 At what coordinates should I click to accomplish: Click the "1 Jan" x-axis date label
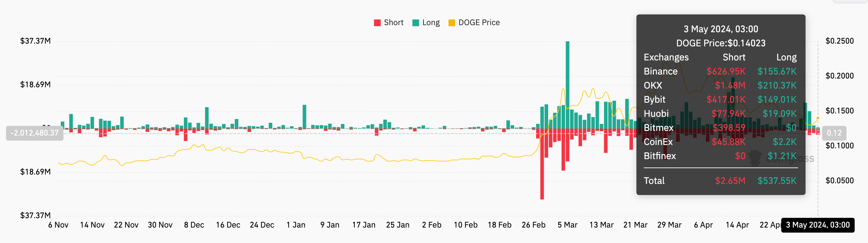pyautogui.click(x=295, y=225)
